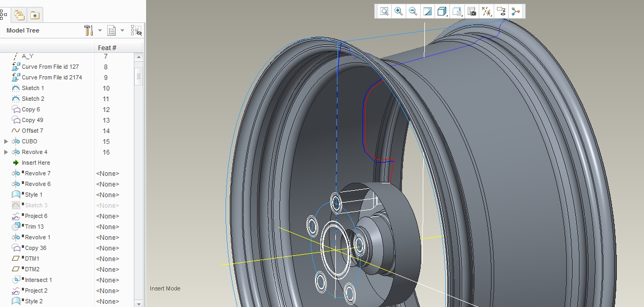Toggle the Annotation Display icon

(x=501, y=11)
